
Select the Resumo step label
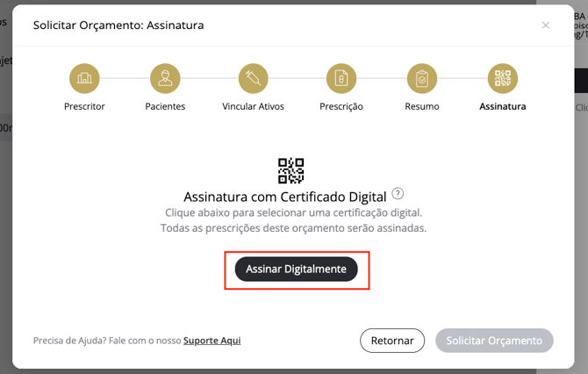click(422, 106)
